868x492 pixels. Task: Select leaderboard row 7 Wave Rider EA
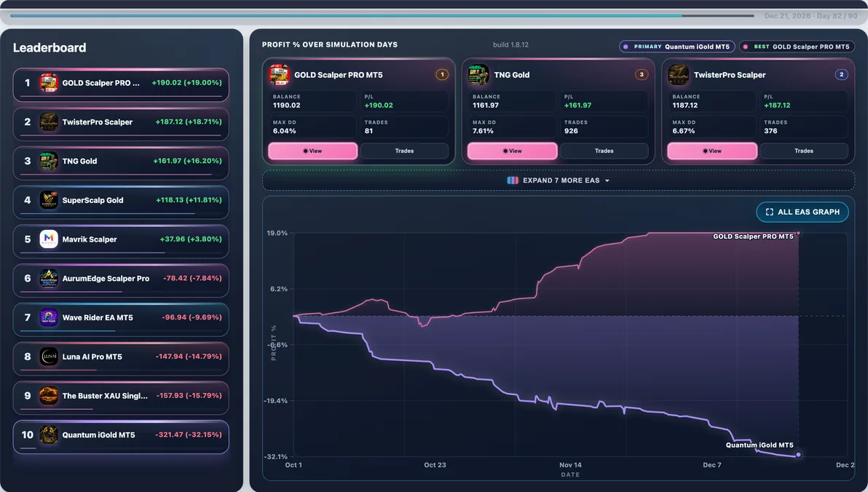point(121,320)
